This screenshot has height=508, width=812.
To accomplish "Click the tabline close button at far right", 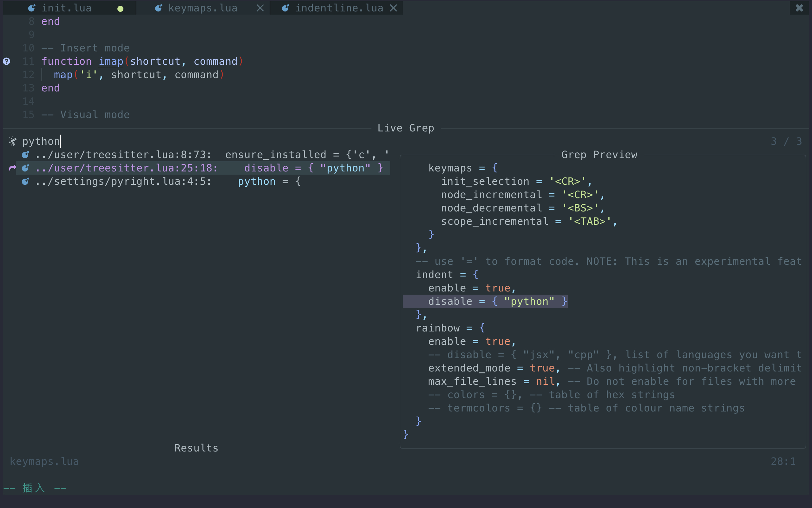I will click(x=799, y=8).
